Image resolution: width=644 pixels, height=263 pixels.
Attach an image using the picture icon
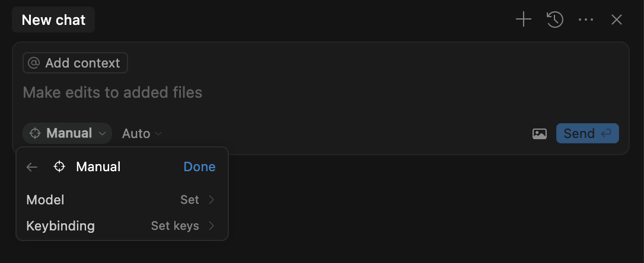[x=540, y=134]
